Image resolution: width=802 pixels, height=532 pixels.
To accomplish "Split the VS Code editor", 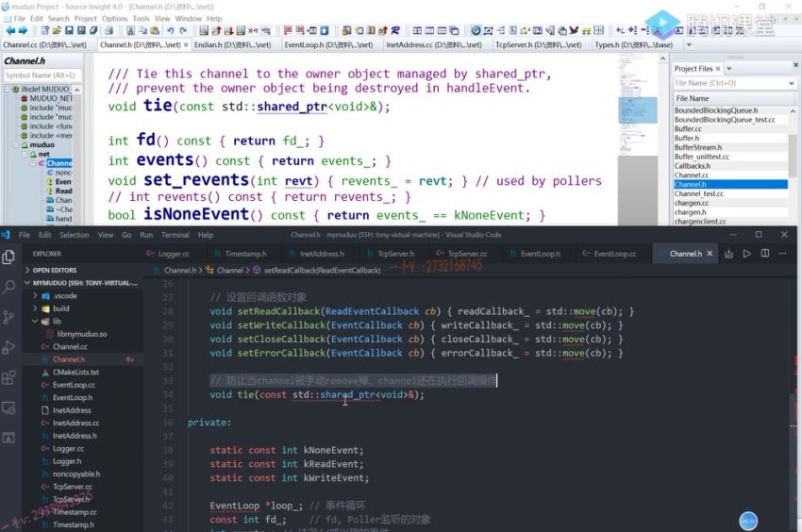I will tap(765, 254).
